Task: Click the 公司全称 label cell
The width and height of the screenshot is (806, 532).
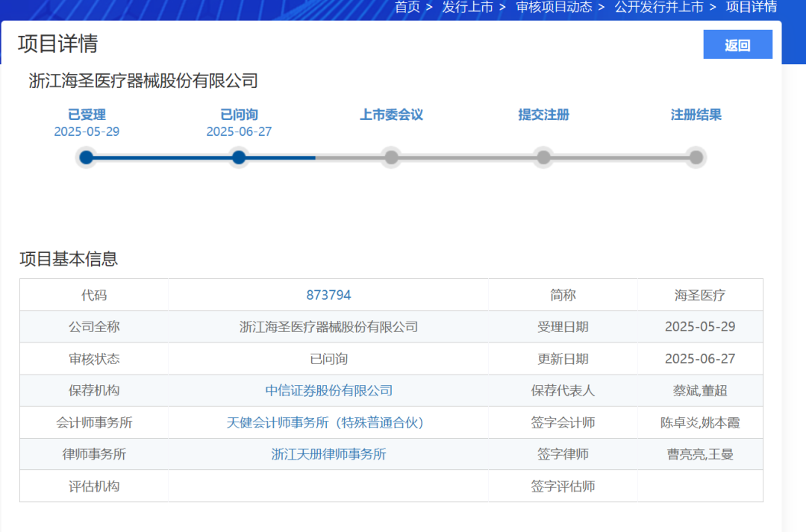Action: 93,327
